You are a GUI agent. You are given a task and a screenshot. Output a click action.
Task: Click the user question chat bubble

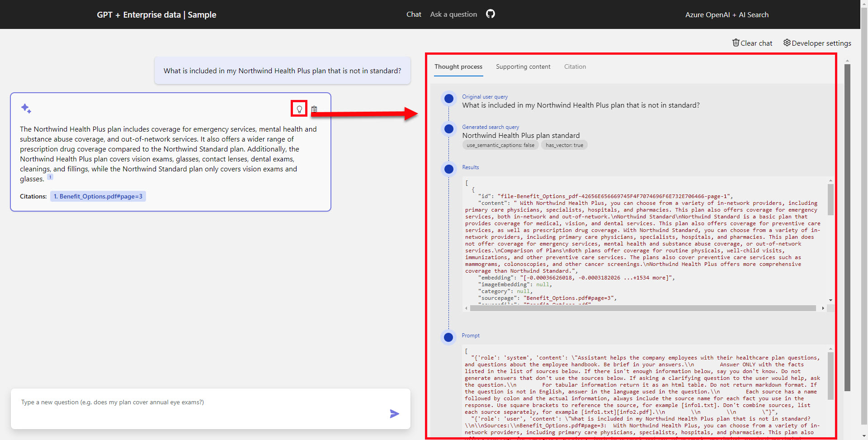(x=282, y=71)
